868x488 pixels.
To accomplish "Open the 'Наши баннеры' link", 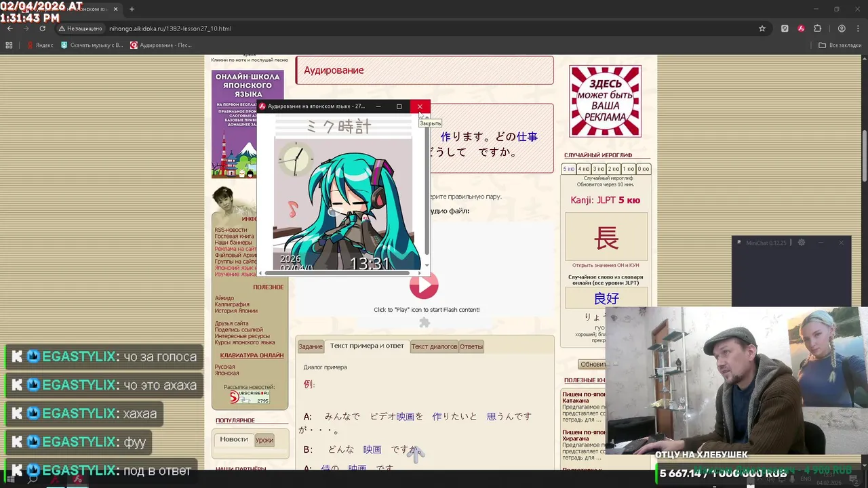I will (233, 242).
